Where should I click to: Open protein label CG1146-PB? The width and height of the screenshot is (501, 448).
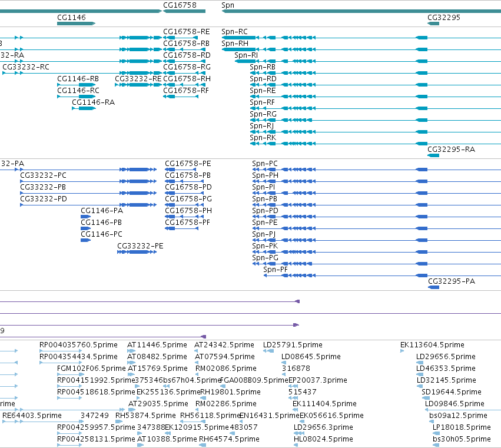(101, 223)
